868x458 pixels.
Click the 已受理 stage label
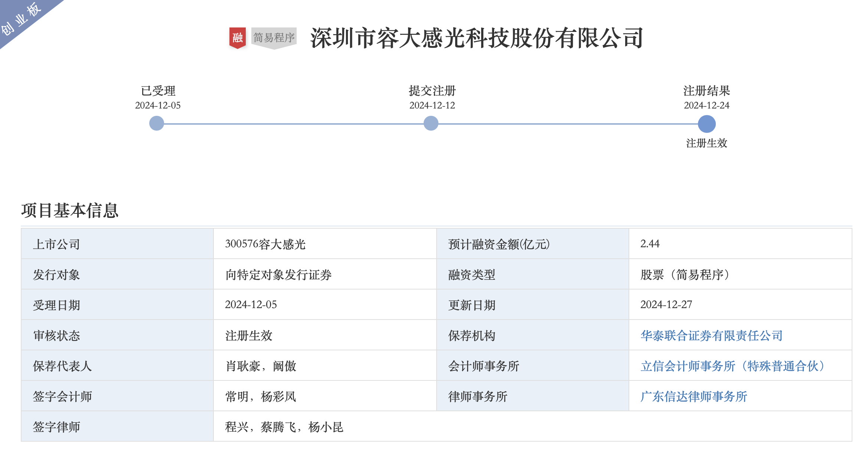(158, 91)
